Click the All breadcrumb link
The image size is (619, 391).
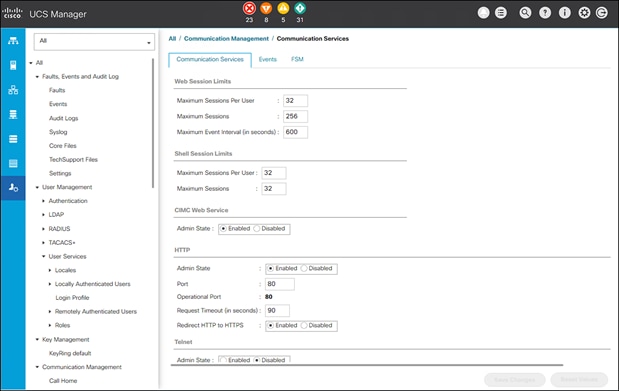click(x=172, y=39)
